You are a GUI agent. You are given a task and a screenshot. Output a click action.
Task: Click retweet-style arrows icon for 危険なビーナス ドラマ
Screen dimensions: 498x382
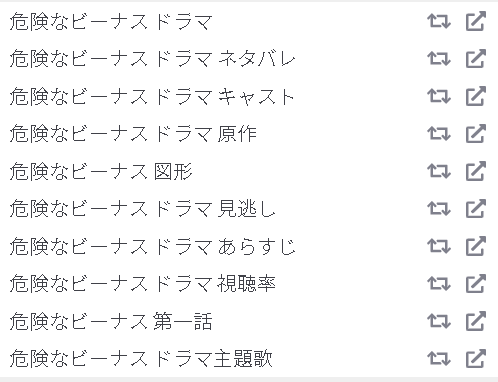pos(439,21)
